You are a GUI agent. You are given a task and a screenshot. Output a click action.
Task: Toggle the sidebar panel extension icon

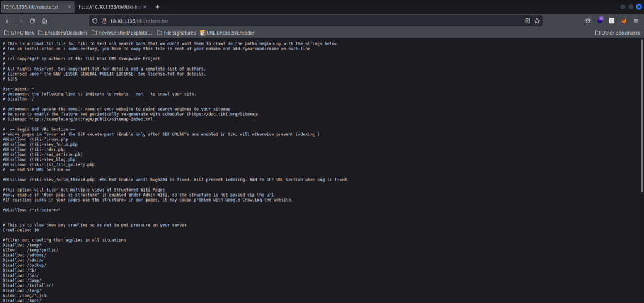pyautogui.click(x=611, y=20)
